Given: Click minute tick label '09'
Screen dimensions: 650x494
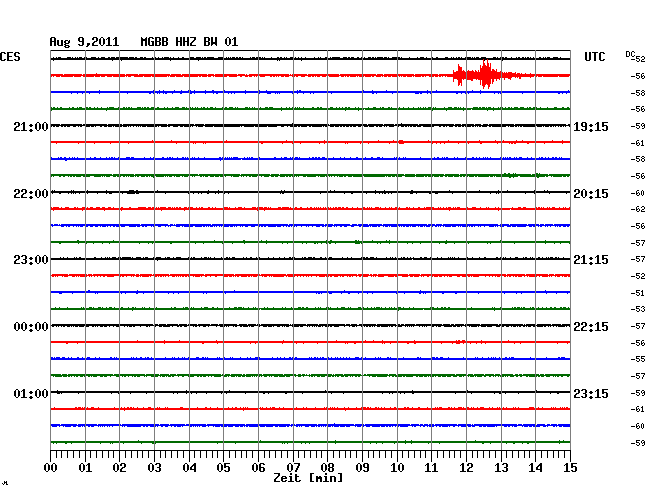Looking at the screenshot, I should (362, 468).
